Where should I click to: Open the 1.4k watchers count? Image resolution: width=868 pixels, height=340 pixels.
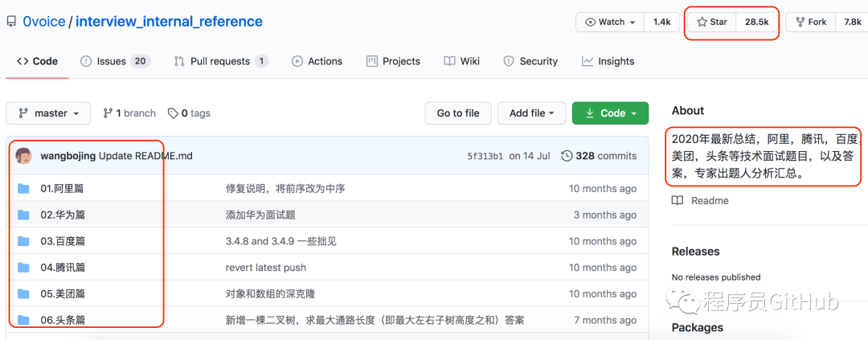pos(661,23)
